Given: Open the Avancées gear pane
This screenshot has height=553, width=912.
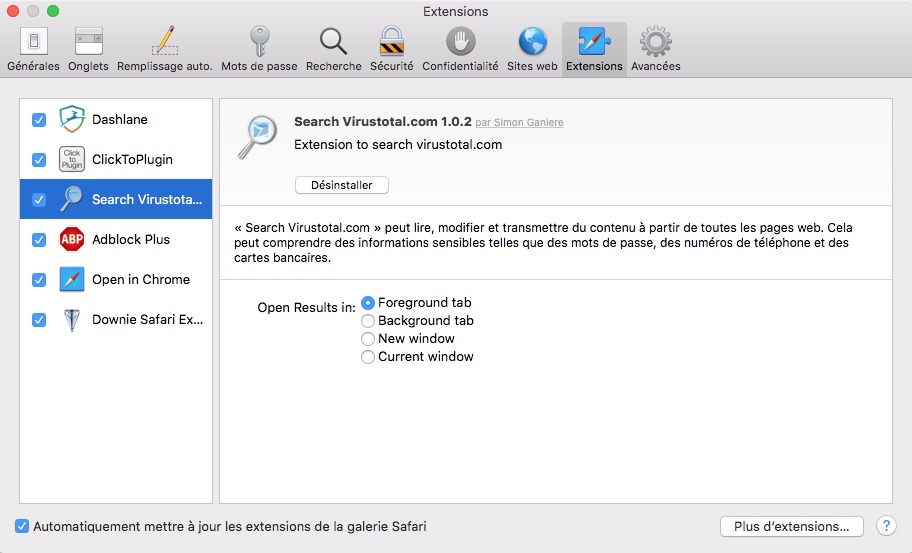Looking at the screenshot, I should tap(656, 49).
